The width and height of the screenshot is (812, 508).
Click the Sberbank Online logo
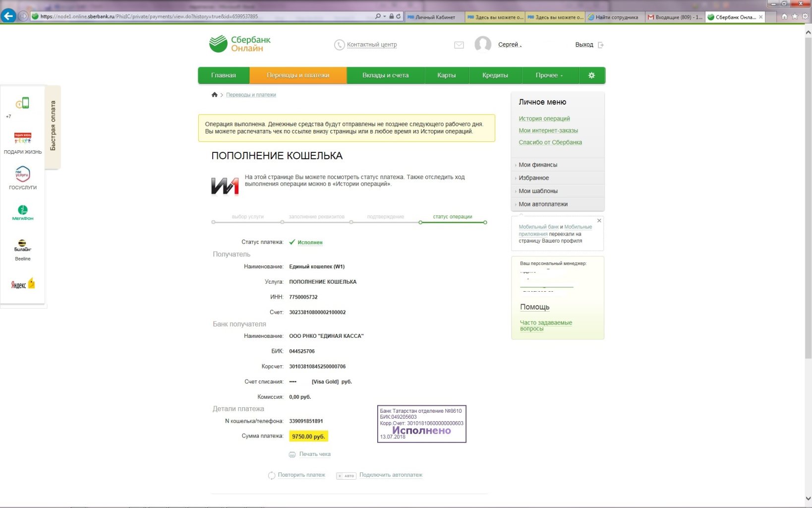click(240, 44)
